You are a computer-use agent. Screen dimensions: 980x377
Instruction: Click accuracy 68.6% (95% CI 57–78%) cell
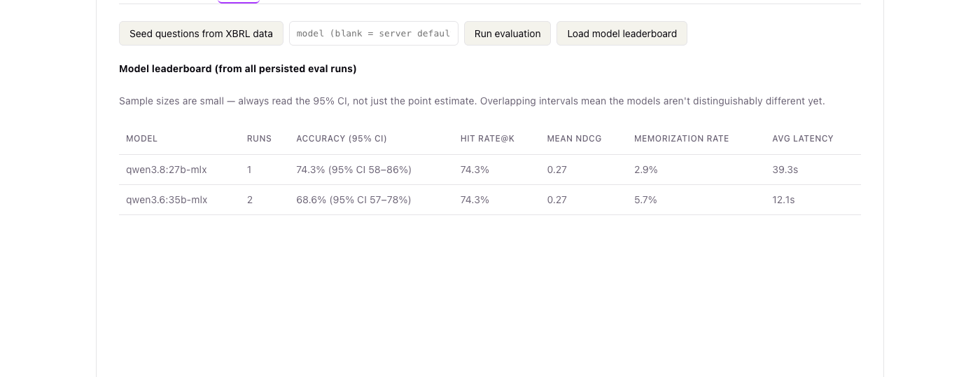(353, 200)
